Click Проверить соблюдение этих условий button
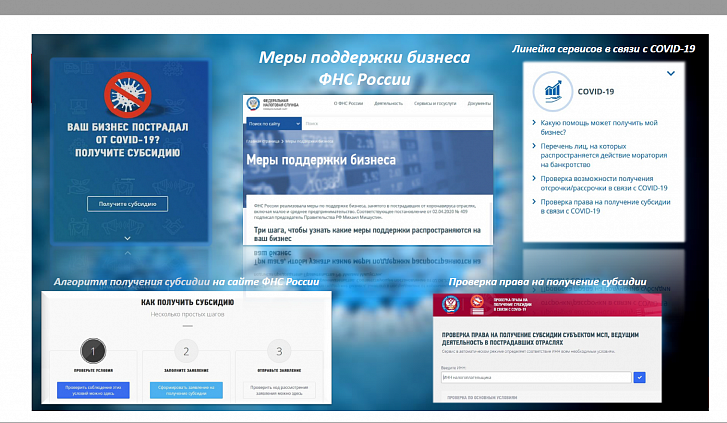The width and height of the screenshot is (727, 423). click(93, 390)
